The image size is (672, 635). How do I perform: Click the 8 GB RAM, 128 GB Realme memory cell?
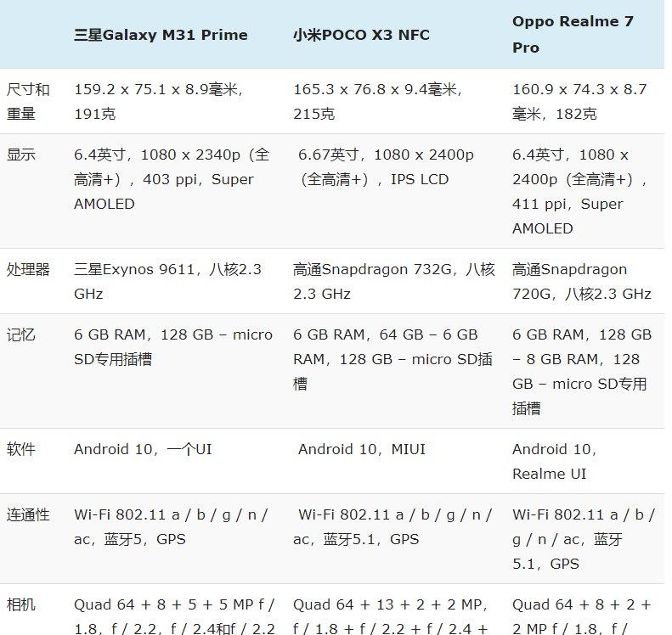(582, 371)
